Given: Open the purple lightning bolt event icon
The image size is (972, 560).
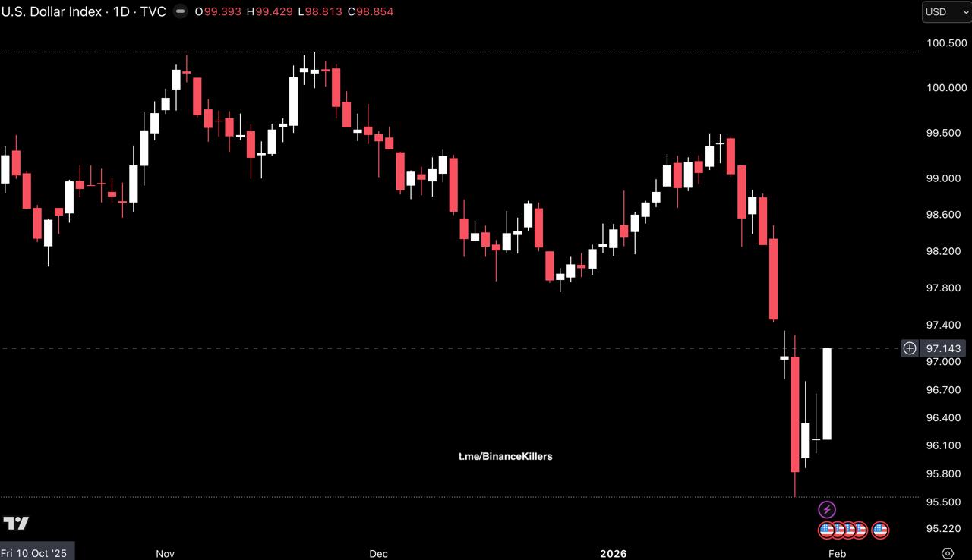Looking at the screenshot, I should click(826, 509).
